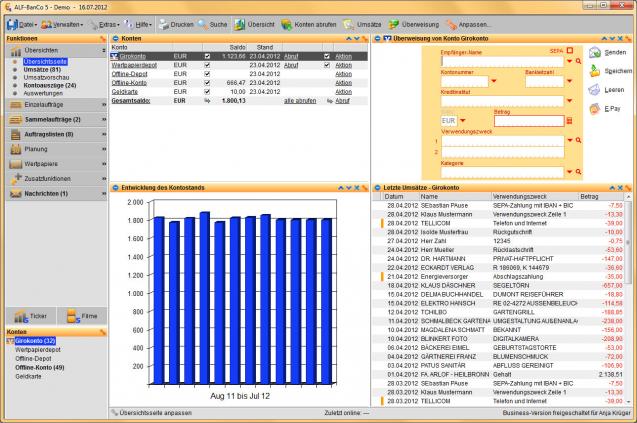This screenshot has width=637, height=423.
Task: Toggle saldo checkbox in Girokonto row
Action: (207, 56)
